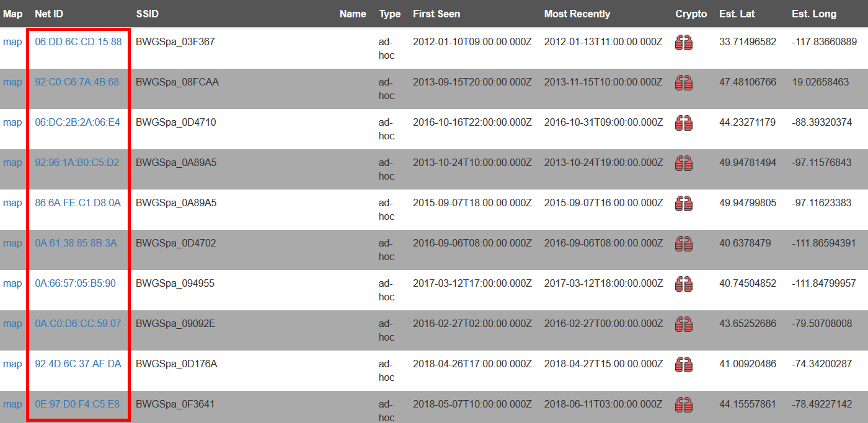Click the crypto lock icon for BWGSpa_0D4710
868x423 pixels.
pyautogui.click(x=683, y=123)
